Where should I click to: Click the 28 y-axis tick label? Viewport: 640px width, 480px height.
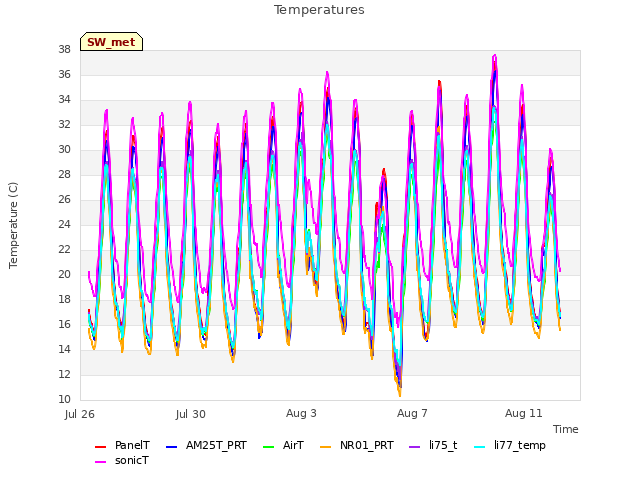coord(64,175)
